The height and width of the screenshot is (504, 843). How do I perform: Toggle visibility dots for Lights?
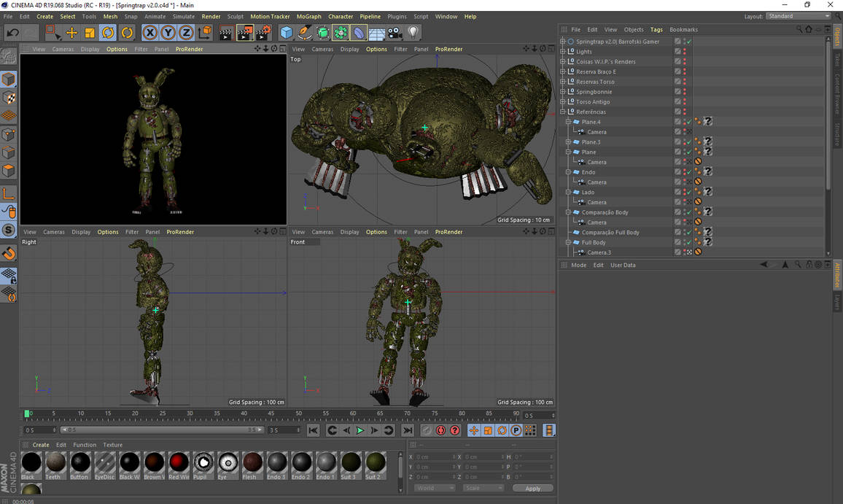click(x=685, y=52)
